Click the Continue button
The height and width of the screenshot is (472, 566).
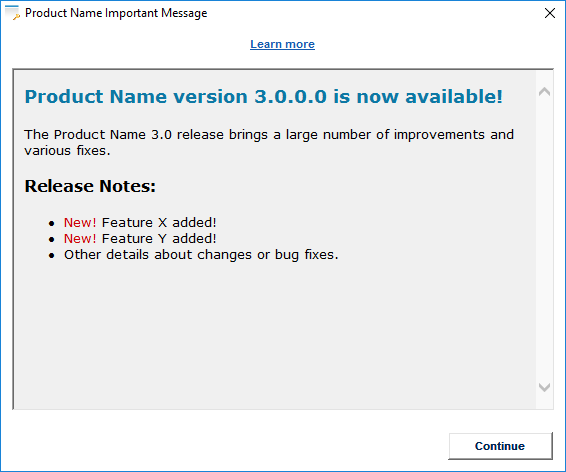click(x=500, y=446)
